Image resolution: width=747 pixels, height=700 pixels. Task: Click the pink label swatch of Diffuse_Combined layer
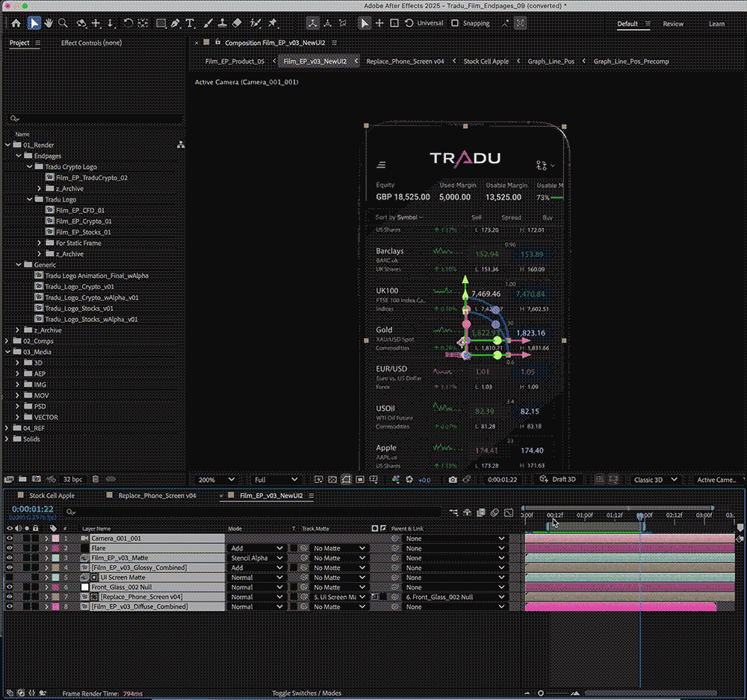coord(56,607)
